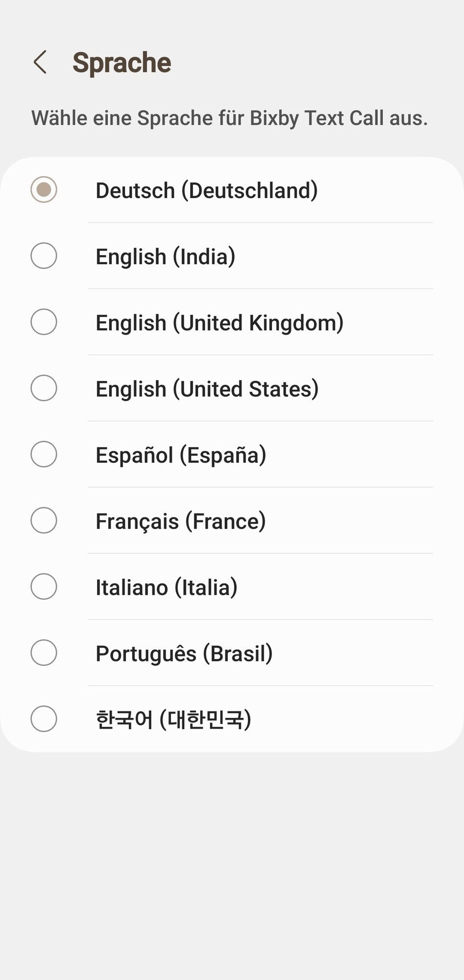Choose the Français (France) radio button
The height and width of the screenshot is (980, 464).
[44, 520]
